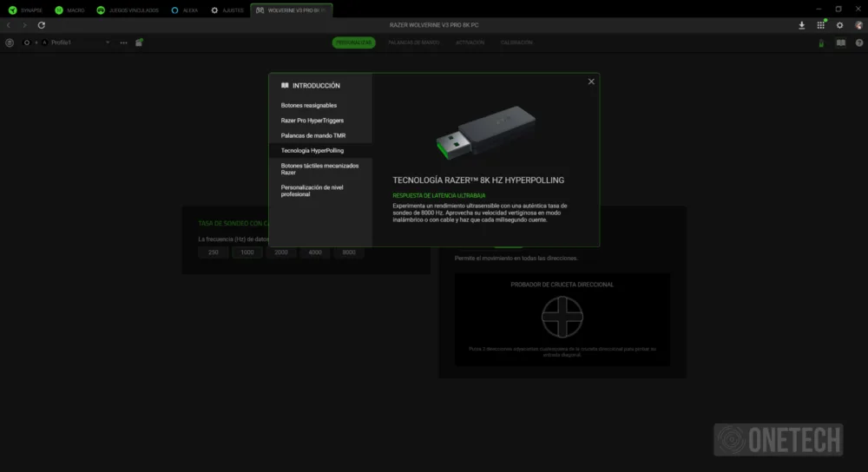The width and height of the screenshot is (868, 472).
Task: Click the Alexa ring icon
Action: 175,10
